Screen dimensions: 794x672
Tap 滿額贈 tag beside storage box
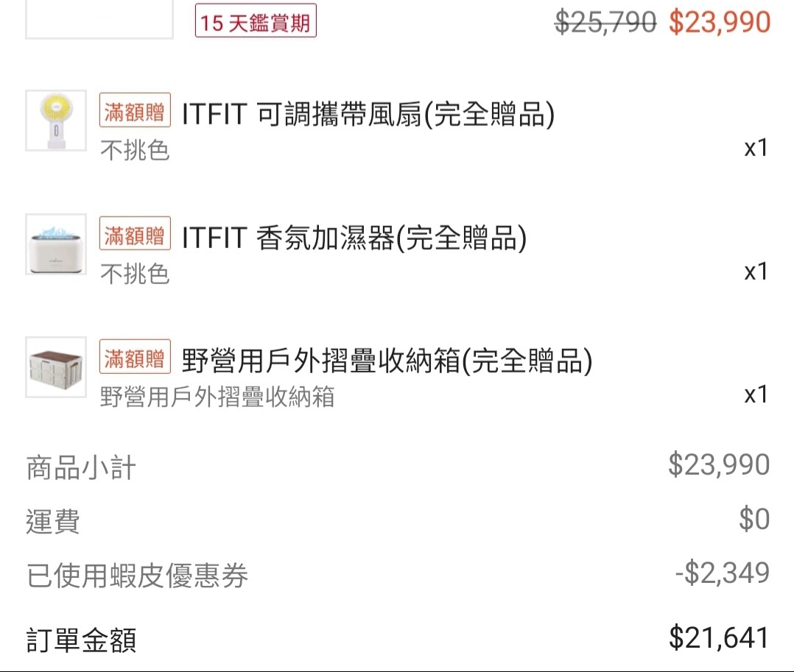(135, 356)
